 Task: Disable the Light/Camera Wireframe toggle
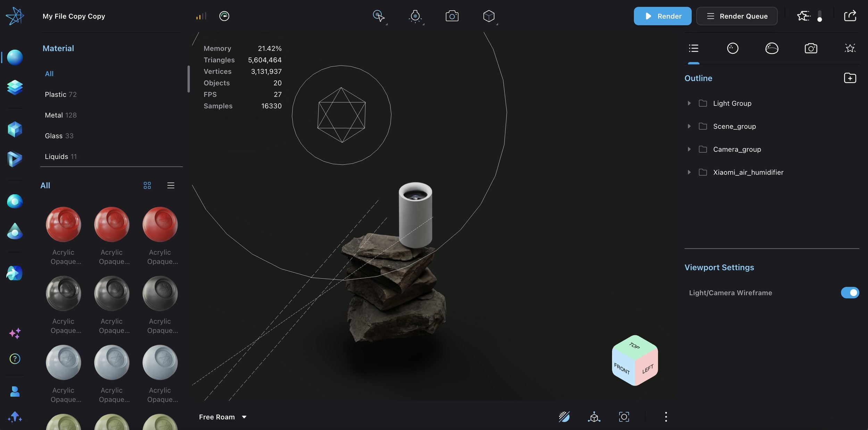[x=850, y=293]
